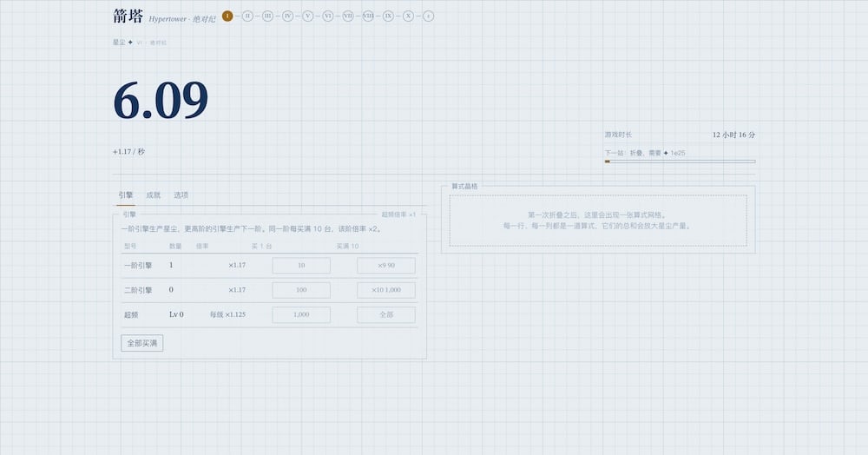The image size is (868, 455).
Task: Click the 买满 10 column header
Action: tap(348, 247)
